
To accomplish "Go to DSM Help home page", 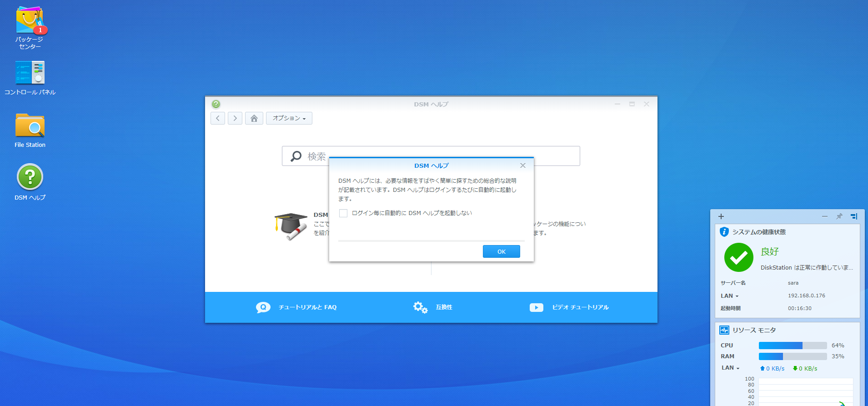I will [254, 118].
